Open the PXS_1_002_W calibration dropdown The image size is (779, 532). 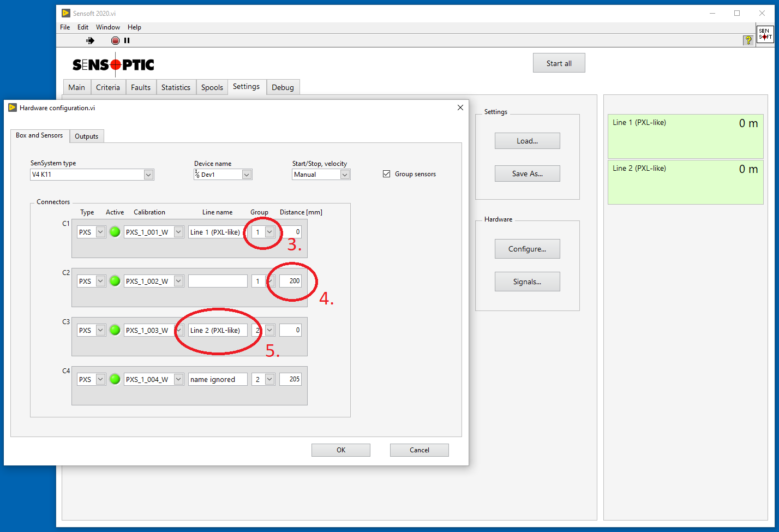tap(178, 281)
